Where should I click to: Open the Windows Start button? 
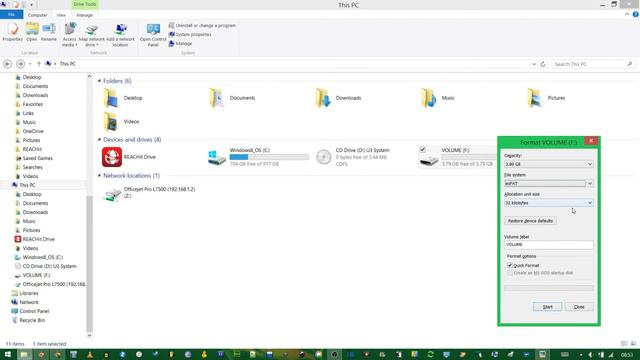point(8,354)
